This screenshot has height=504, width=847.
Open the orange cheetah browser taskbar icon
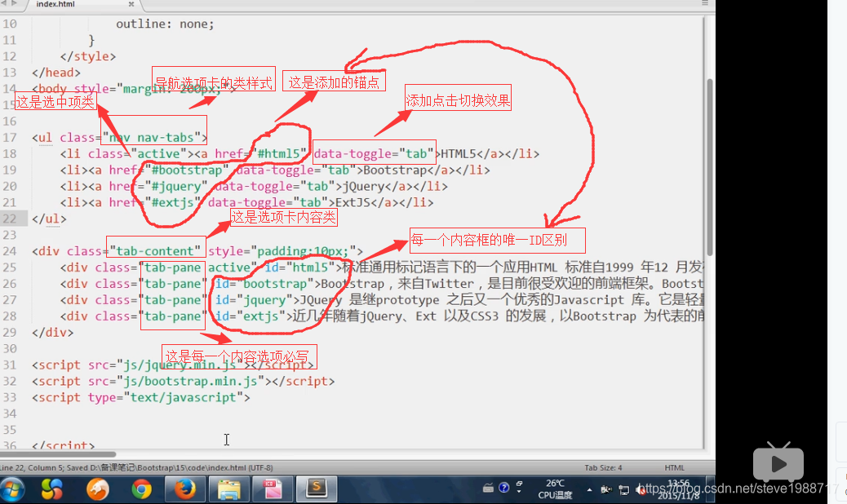pyautogui.click(x=98, y=489)
